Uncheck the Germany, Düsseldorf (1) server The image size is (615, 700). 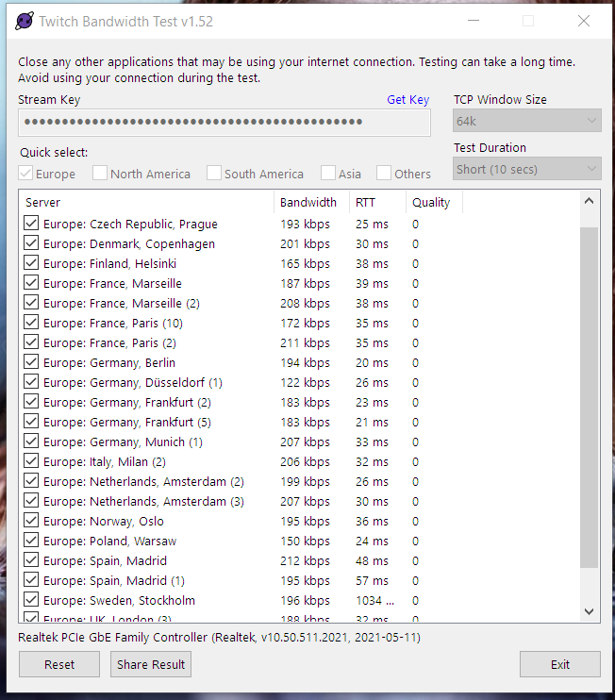[31, 382]
